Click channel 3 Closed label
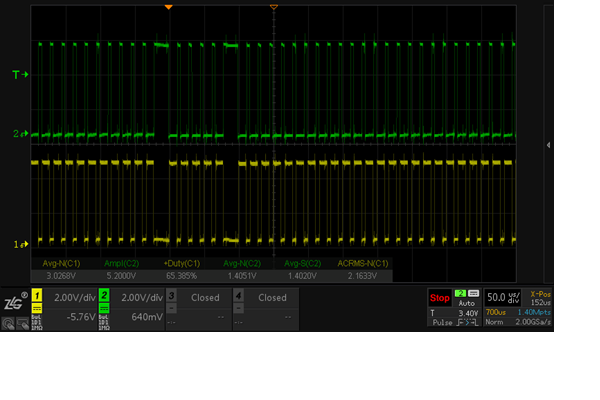The width and height of the screenshot is (600, 400). click(x=205, y=298)
